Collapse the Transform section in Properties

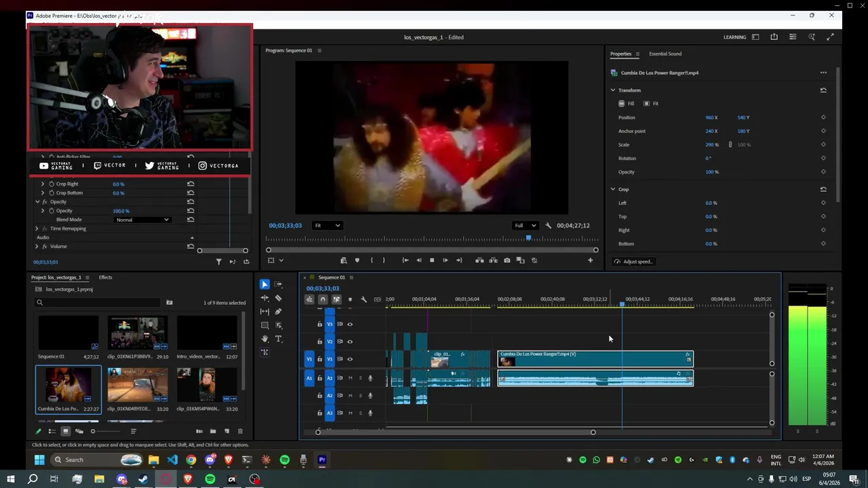613,90
